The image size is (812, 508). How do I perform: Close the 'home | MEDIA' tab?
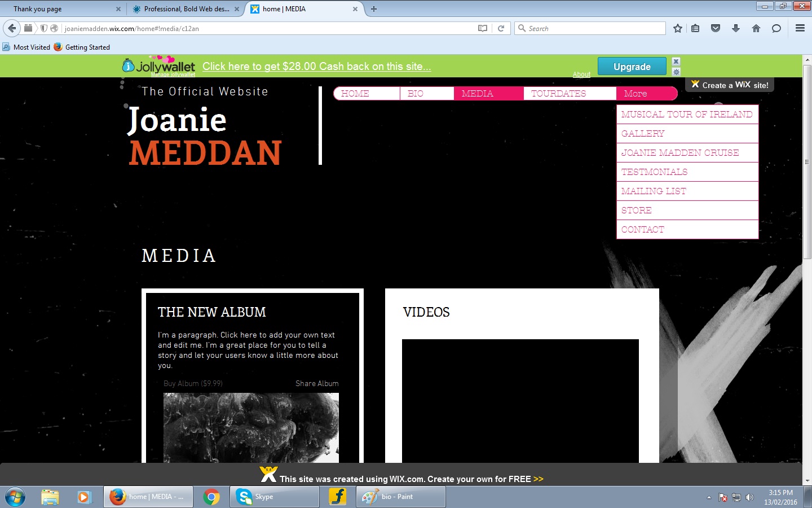pos(355,9)
